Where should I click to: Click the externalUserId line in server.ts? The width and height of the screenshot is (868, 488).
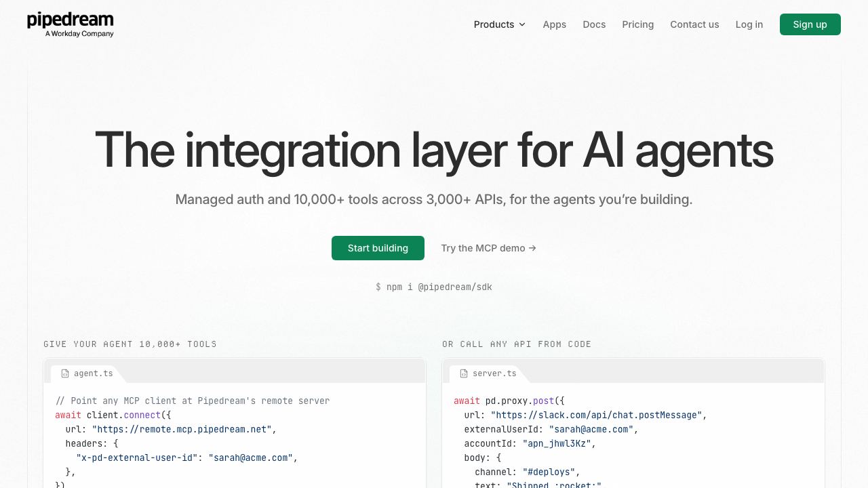point(551,429)
